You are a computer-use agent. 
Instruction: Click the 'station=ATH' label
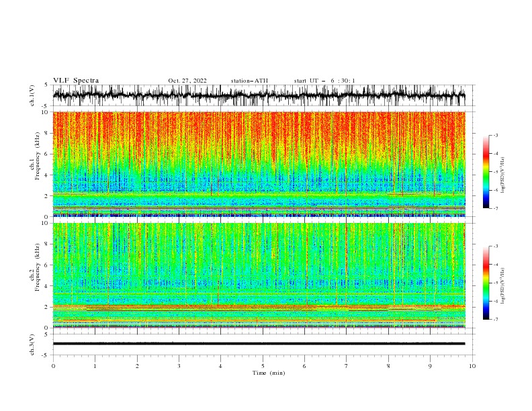(249, 81)
